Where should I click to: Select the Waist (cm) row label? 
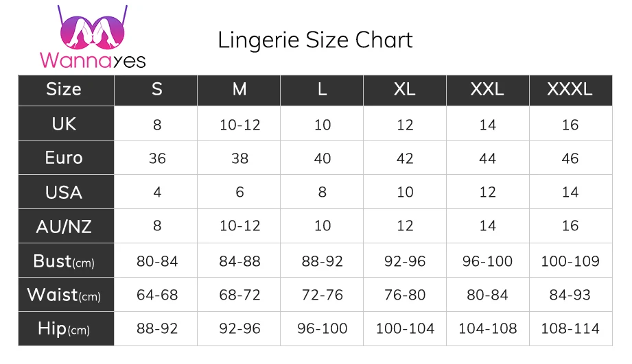pyautogui.click(x=64, y=295)
